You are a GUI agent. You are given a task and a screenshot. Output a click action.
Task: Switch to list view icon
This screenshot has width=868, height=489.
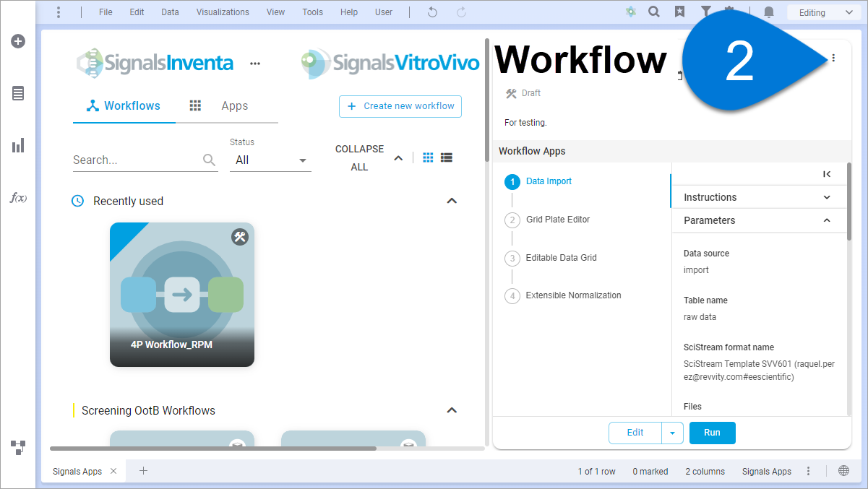[x=446, y=157]
